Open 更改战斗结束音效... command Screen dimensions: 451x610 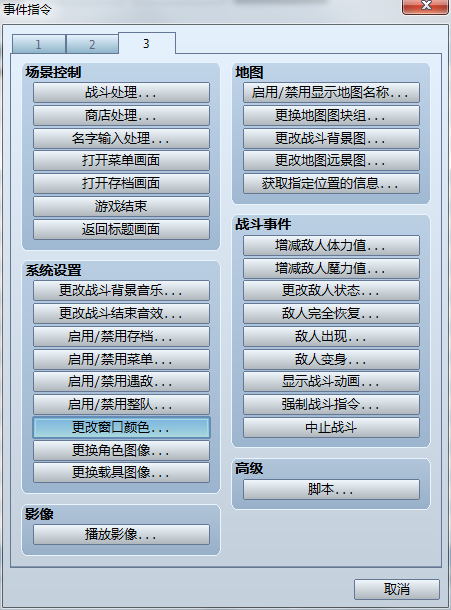121,313
